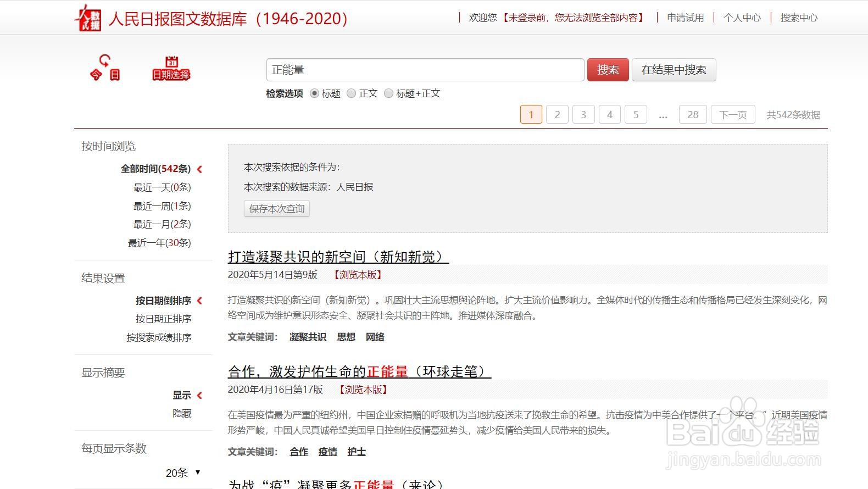Click the 共542条数据 result count text

click(793, 115)
